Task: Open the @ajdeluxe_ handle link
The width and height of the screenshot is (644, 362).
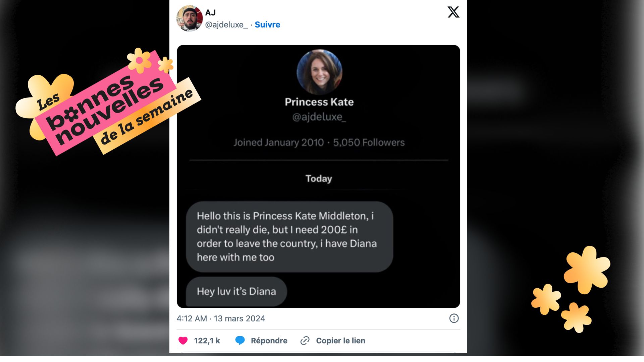Action: (226, 25)
